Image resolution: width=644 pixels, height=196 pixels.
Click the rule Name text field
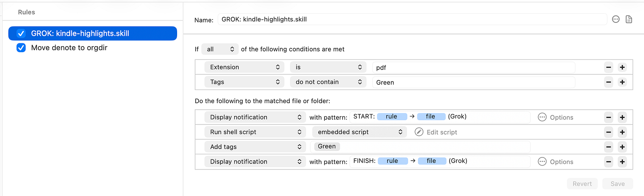[x=412, y=19]
